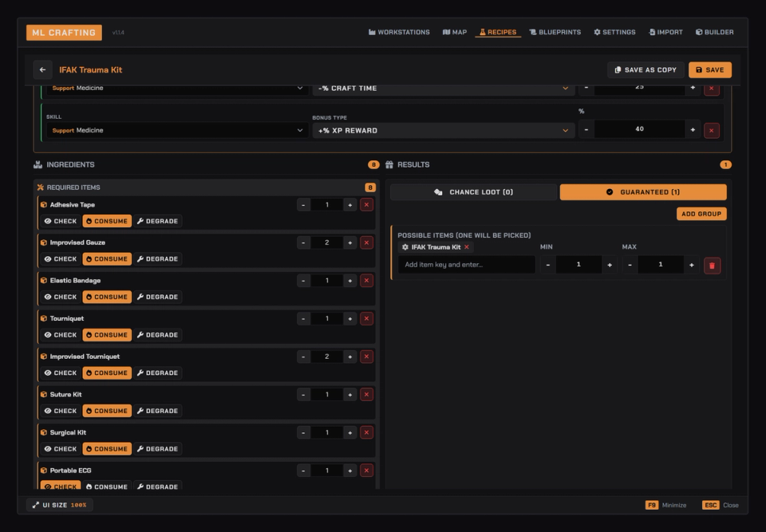The image size is (766, 532).
Task: Go back using the arrow button
Action: [x=42, y=70]
